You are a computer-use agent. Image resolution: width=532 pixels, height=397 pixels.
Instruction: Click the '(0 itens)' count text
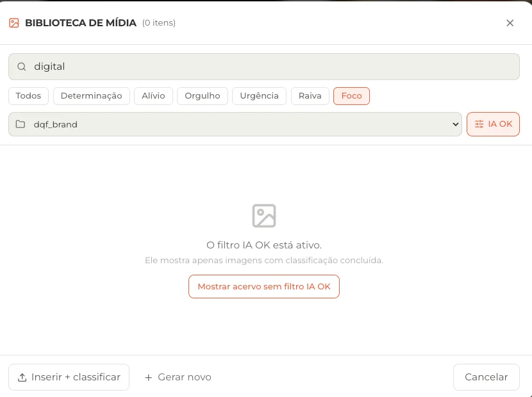(x=159, y=23)
